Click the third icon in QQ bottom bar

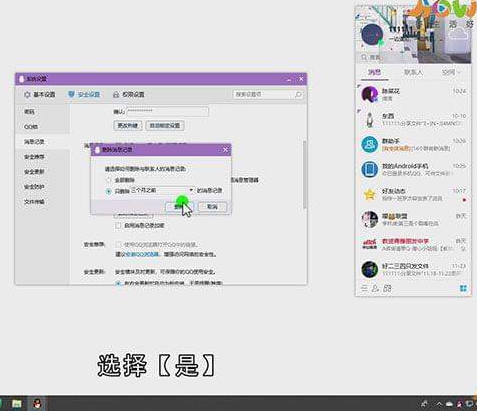387,288
